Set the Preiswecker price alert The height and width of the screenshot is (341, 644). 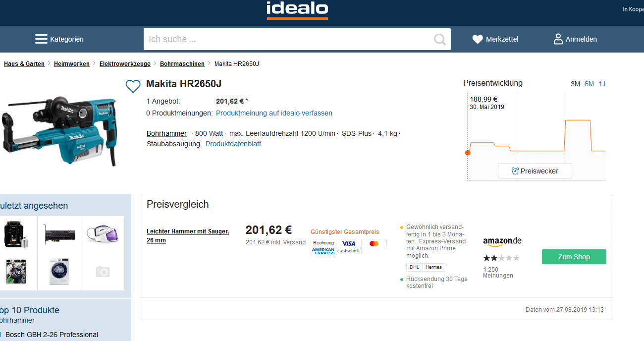(535, 171)
